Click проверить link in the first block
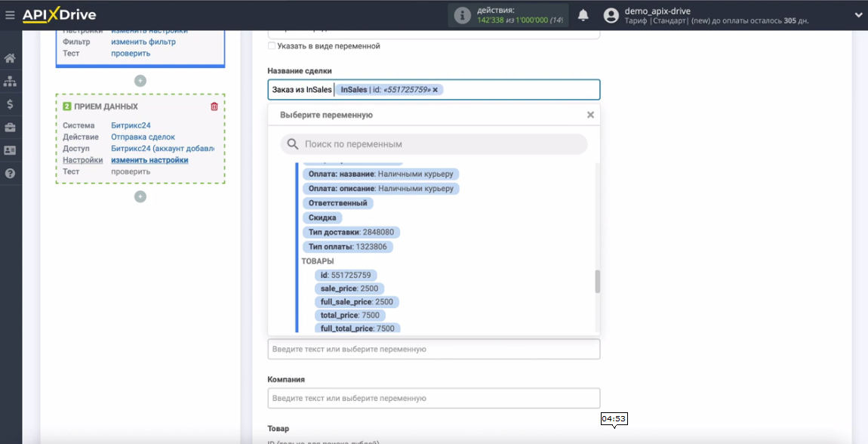 131,53
